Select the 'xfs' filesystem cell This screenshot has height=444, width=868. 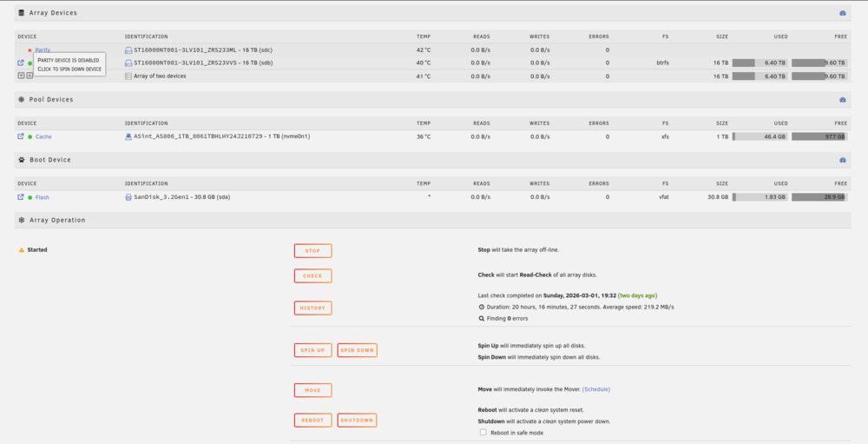point(665,136)
